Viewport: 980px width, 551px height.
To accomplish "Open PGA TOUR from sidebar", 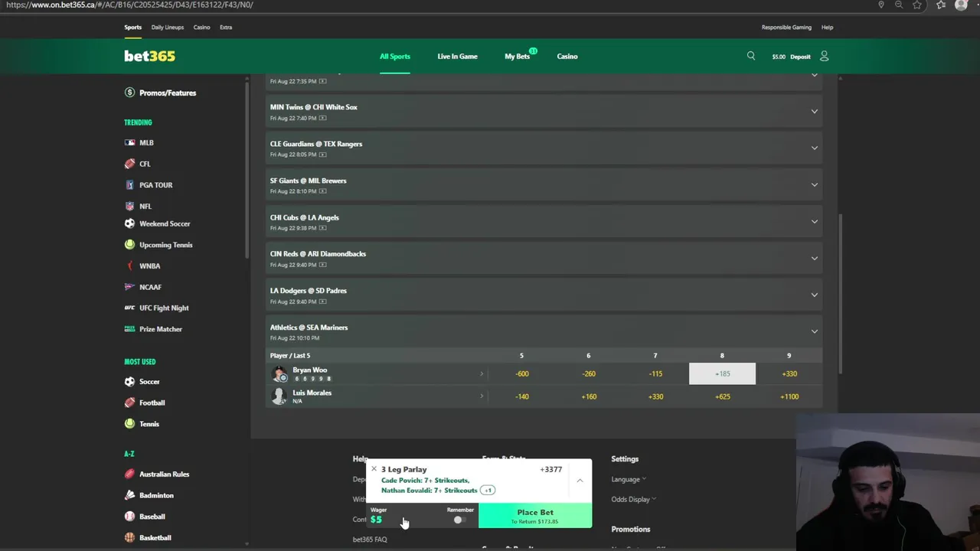I will (155, 184).
